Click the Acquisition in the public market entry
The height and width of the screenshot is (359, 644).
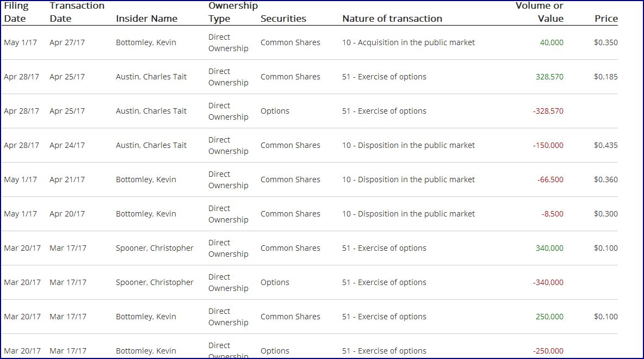click(408, 42)
